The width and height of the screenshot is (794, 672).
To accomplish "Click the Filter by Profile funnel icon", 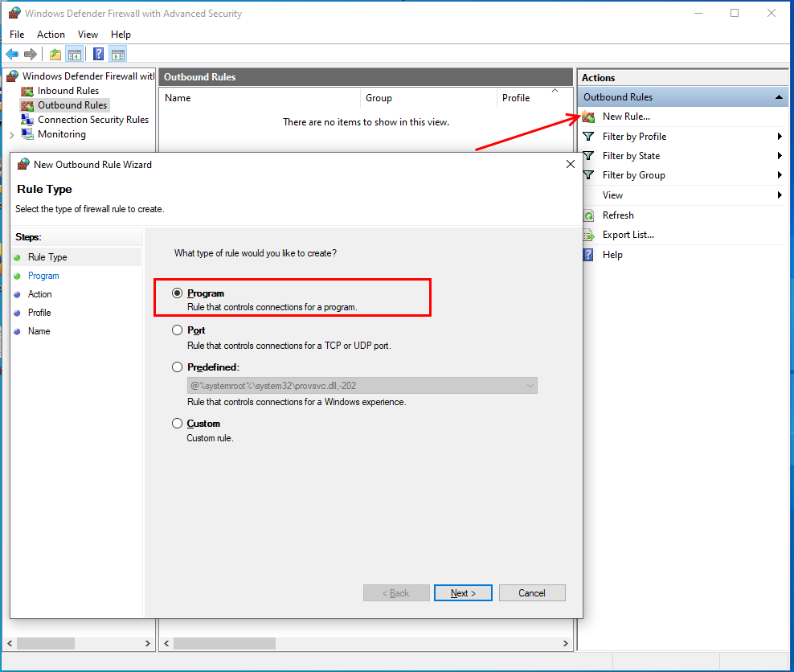I will (x=588, y=137).
